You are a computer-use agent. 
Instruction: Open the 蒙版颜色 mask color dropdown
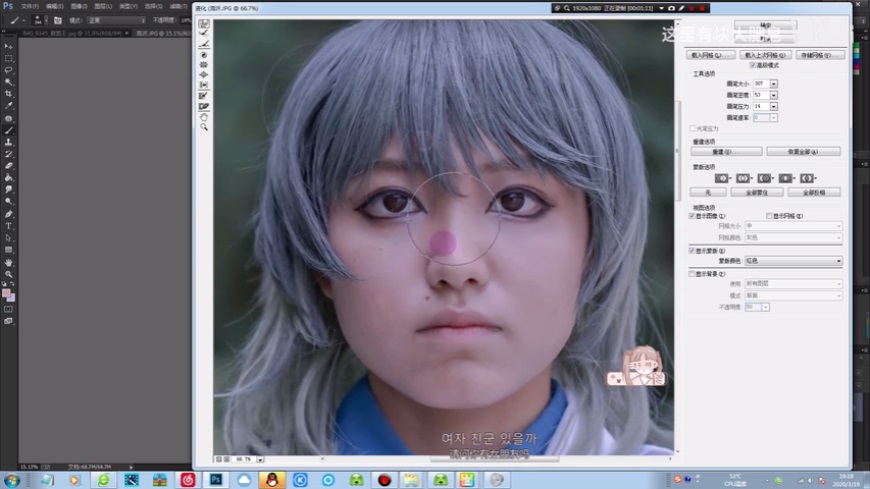click(793, 261)
